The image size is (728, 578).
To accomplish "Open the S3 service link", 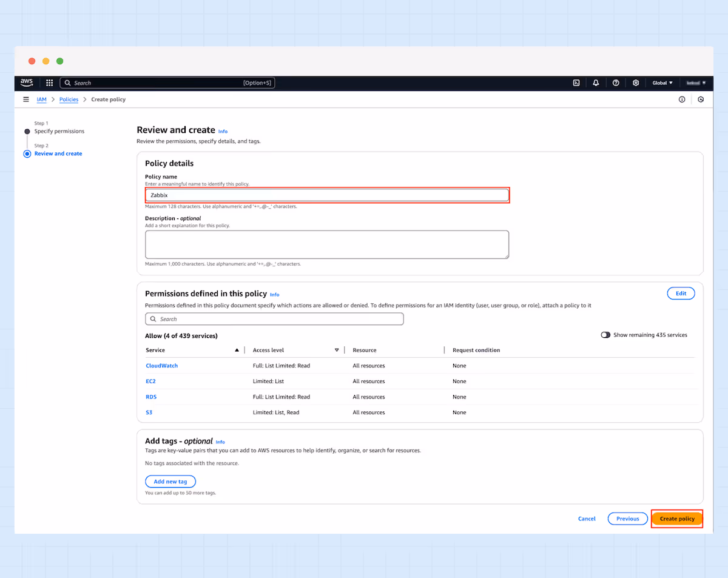I will point(149,412).
